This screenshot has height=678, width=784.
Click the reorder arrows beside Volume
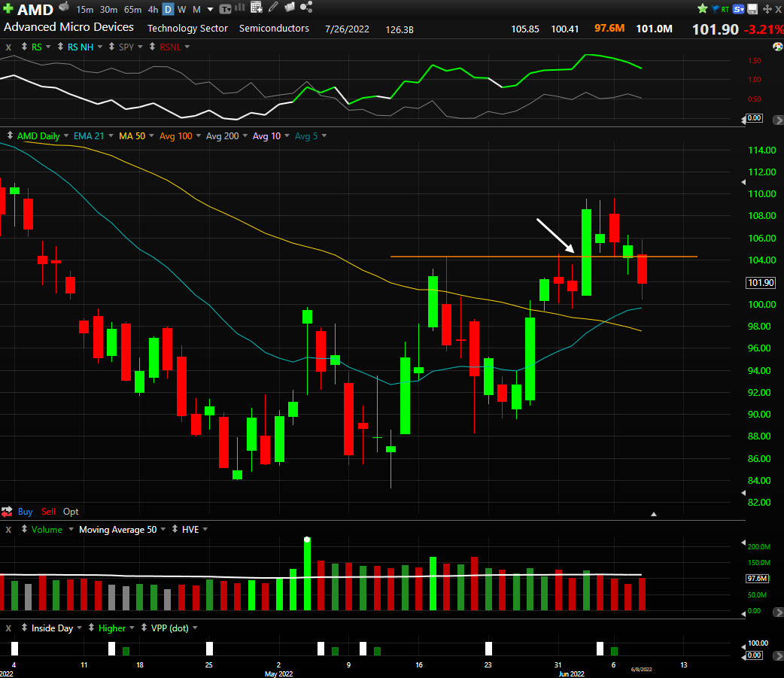[24, 529]
